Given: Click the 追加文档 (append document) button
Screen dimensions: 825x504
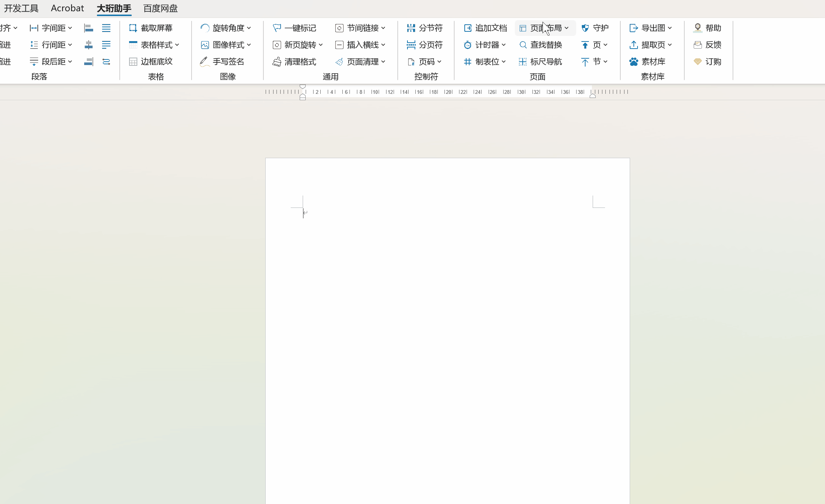Looking at the screenshot, I should pos(486,28).
